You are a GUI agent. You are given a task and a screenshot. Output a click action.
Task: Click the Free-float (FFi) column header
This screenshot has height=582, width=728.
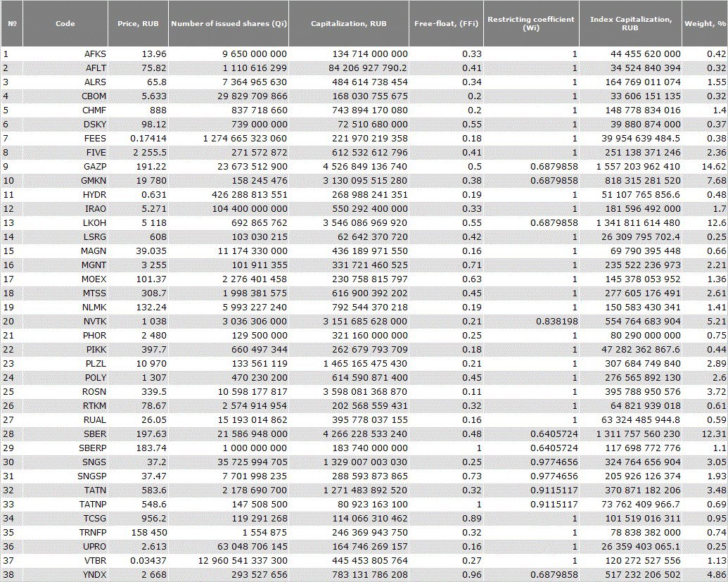(446, 24)
